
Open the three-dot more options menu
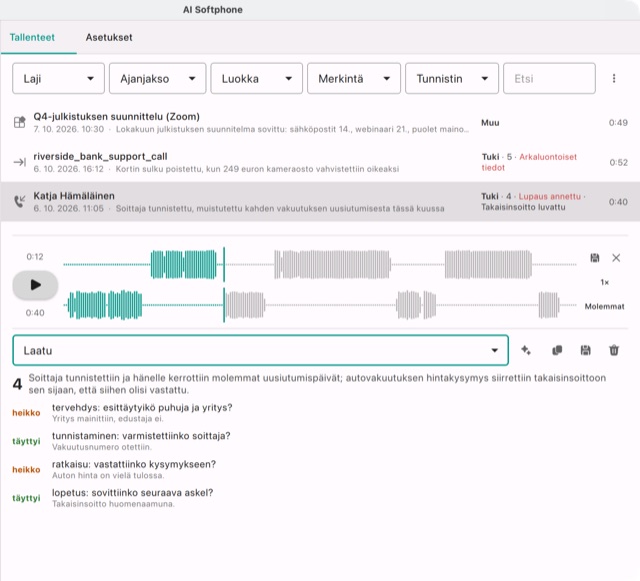pyautogui.click(x=614, y=78)
